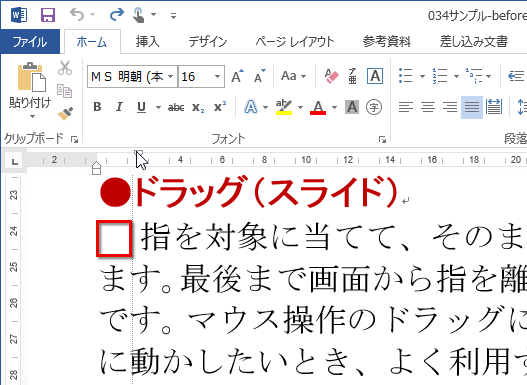527x385 pixels.
Task: Toggle touch/mouse mode icon
Action: coord(138,15)
